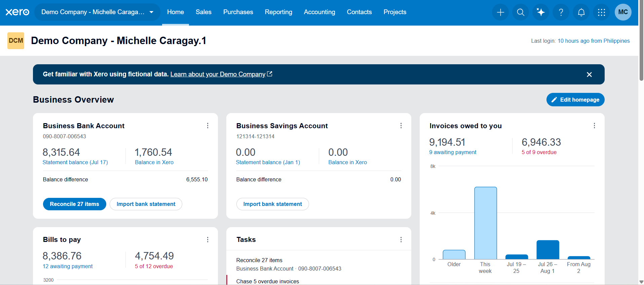
Task: Open last login 10 hours ago link
Action: click(594, 41)
